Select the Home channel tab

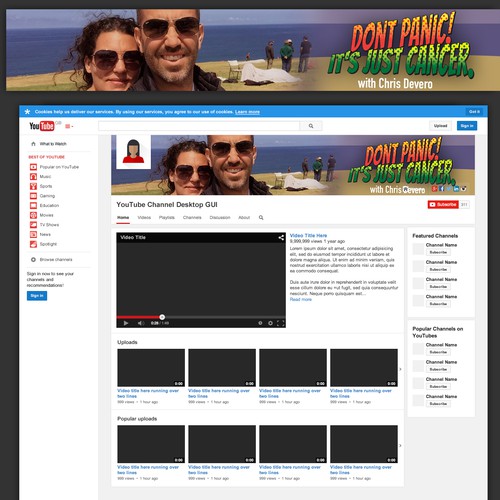click(123, 217)
